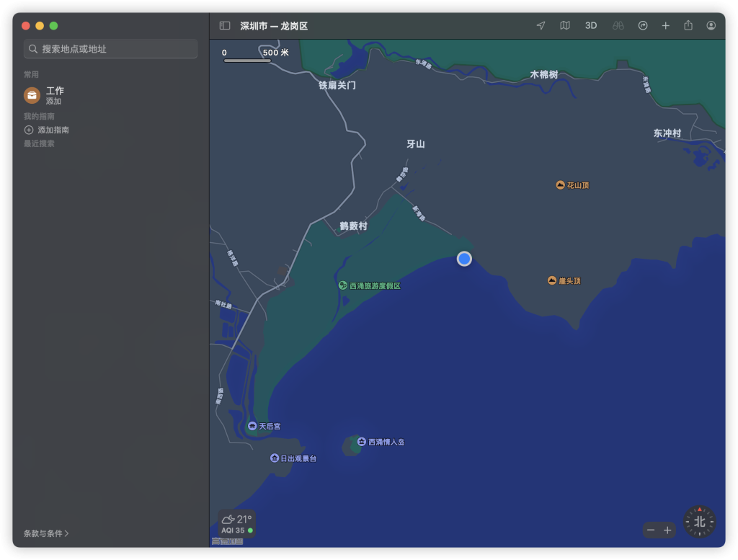Open the weather and AQI widget
The width and height of the screenshot is (738, 560).
click(237, 524)
